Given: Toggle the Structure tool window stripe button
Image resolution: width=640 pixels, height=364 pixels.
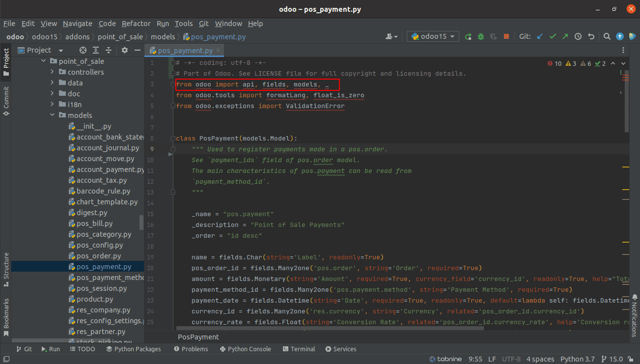Looking at the screenshot, I should [x=6, y=270].
